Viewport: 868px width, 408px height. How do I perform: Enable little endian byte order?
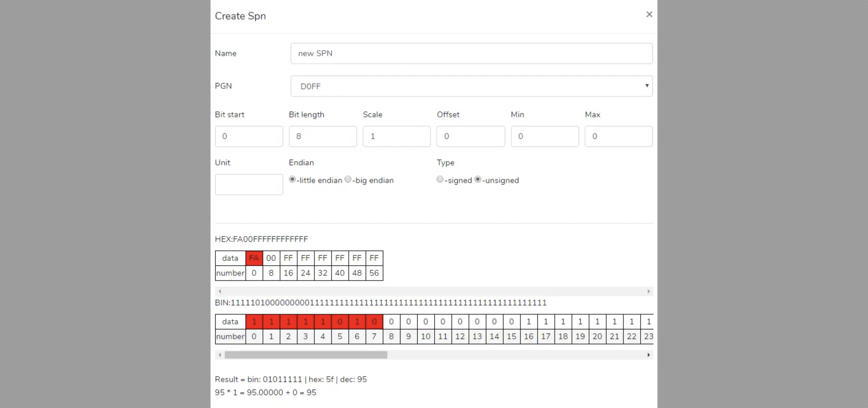[x=292, y=179]
